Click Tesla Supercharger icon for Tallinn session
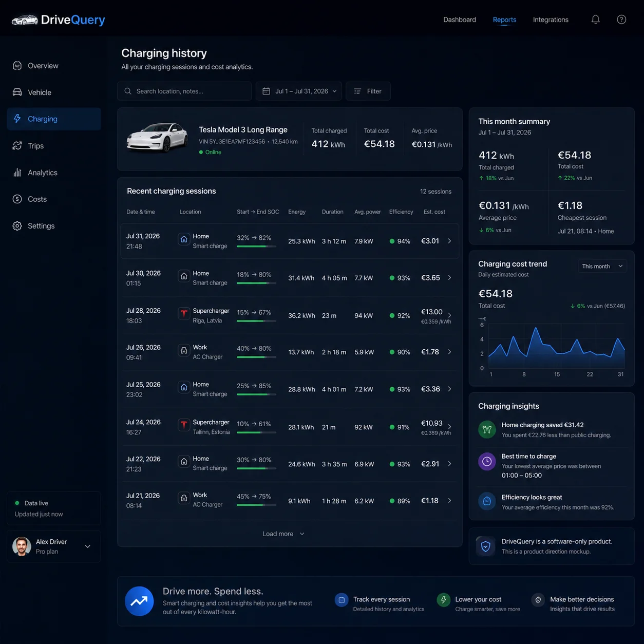This screenshot has height=644, width=644. pyautogui.click(x=184, y=425)
